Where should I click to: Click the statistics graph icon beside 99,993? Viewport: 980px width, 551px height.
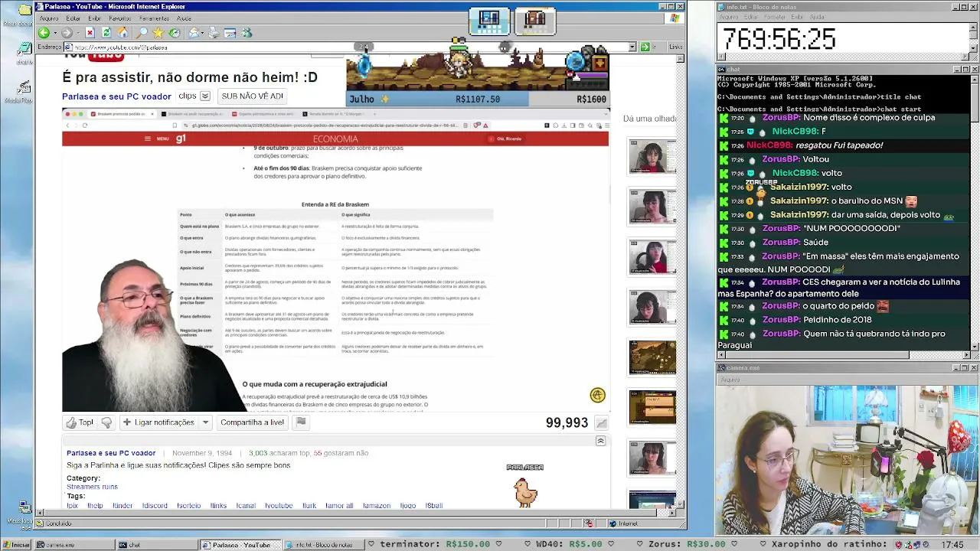coord(602,423)
